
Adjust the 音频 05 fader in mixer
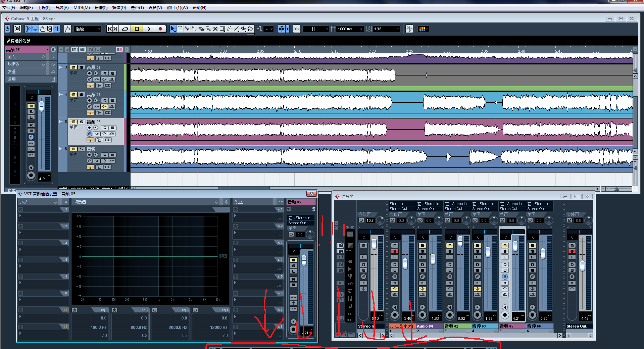[515, 246]
